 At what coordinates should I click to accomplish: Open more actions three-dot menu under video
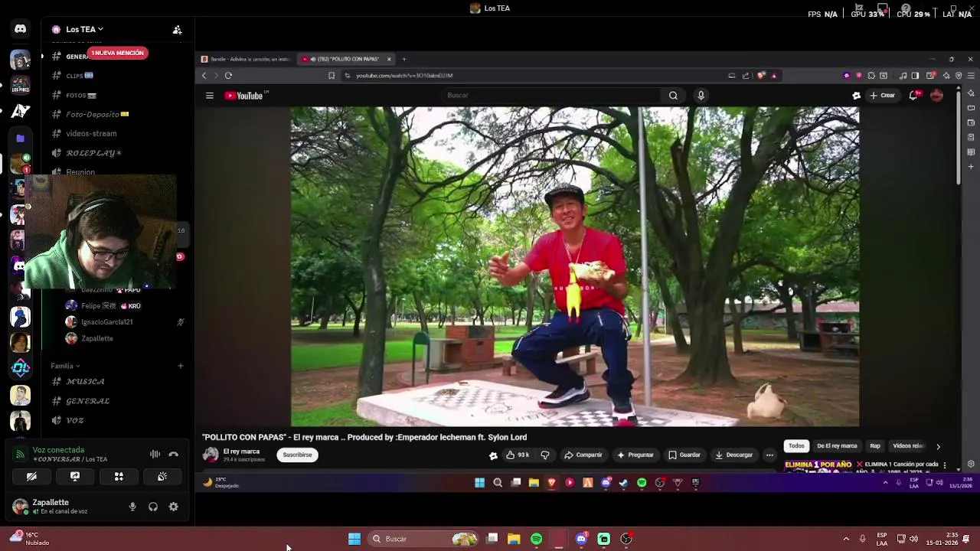(x=769, y=455)
